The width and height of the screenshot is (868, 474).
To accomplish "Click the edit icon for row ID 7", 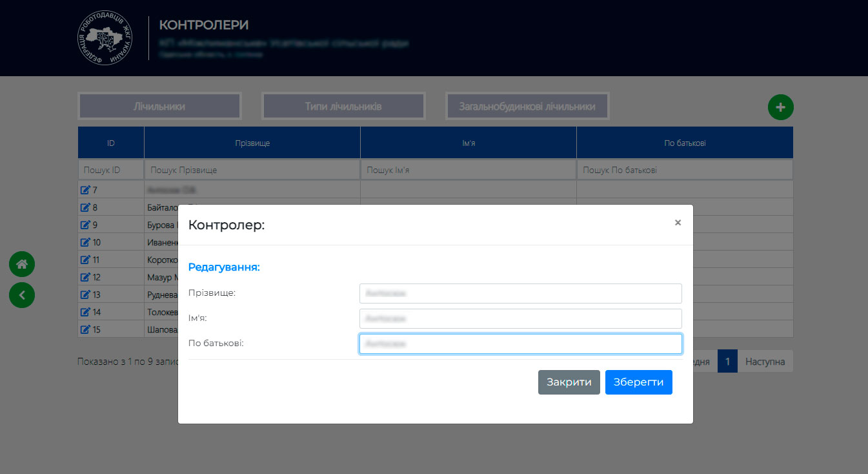I will [x=85, y=190].
